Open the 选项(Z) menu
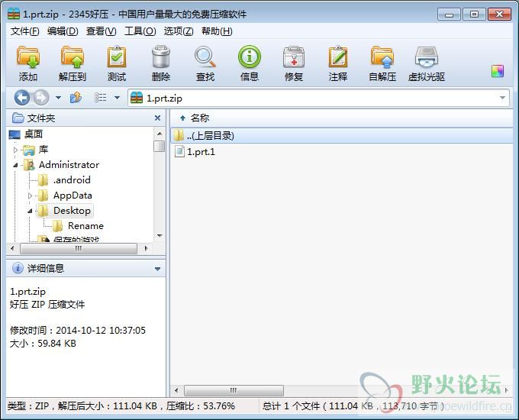The height and width of the screenshot is (420, 519). coord(179,31)
